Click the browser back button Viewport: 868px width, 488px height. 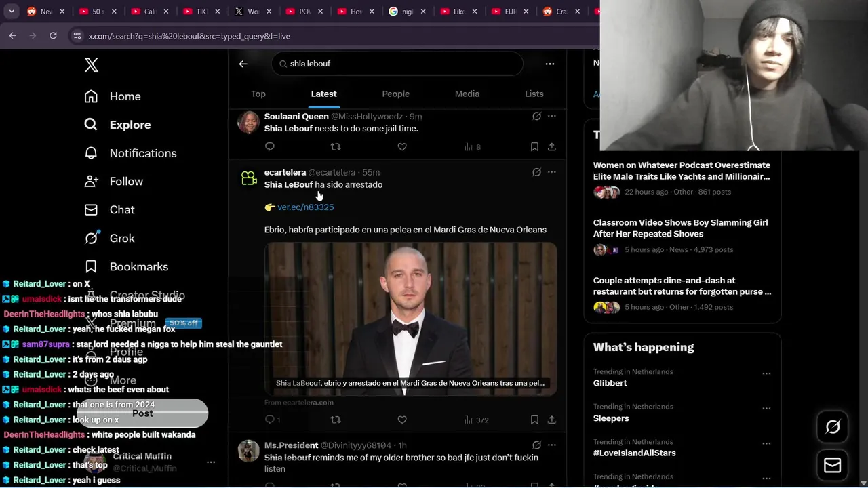tap(12, 36)
